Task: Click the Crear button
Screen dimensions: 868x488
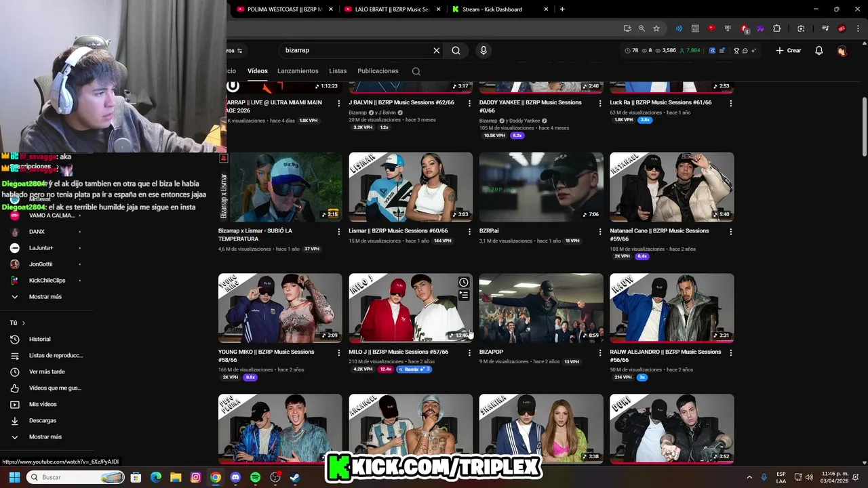Action: pyautogui.click(x=789, y=50)
